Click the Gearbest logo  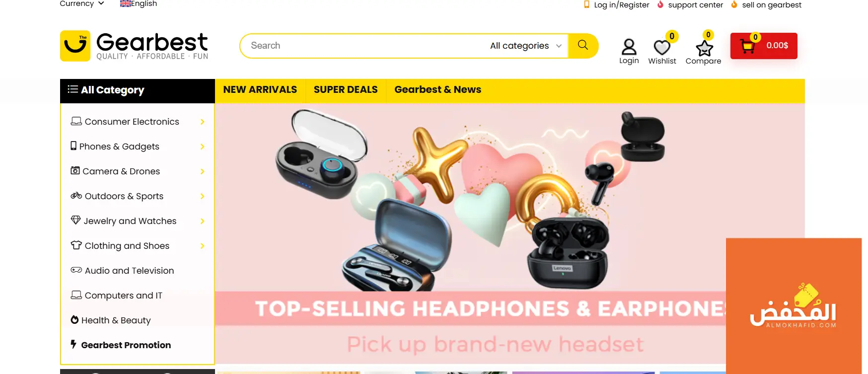pyautogui.click(x=134, y=46)
